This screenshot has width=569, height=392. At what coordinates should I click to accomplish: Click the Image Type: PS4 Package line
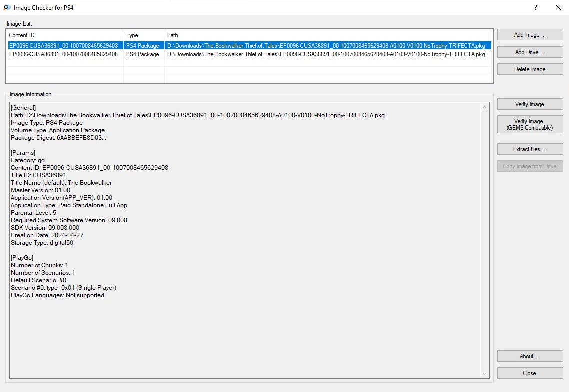click(x=47, y=123)
